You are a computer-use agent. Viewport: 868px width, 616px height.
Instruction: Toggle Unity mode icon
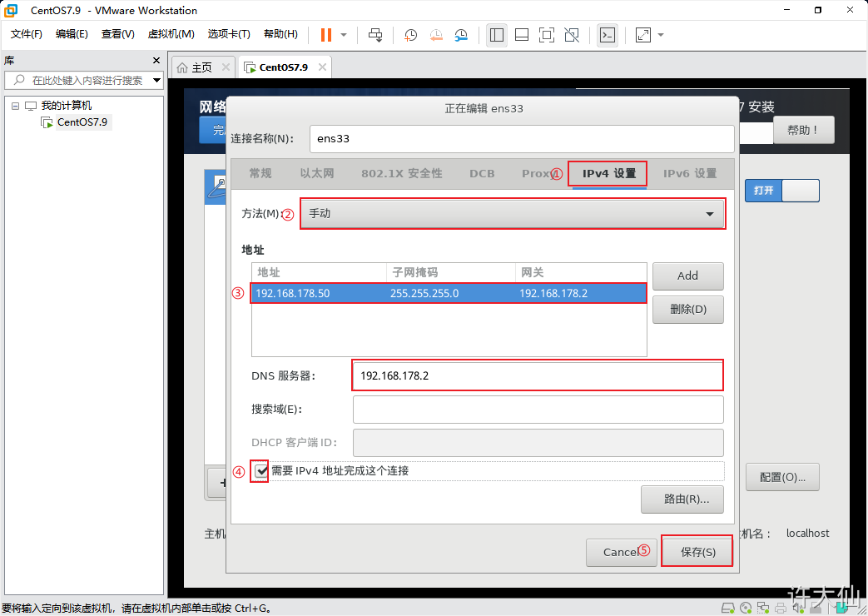point(571,35)
